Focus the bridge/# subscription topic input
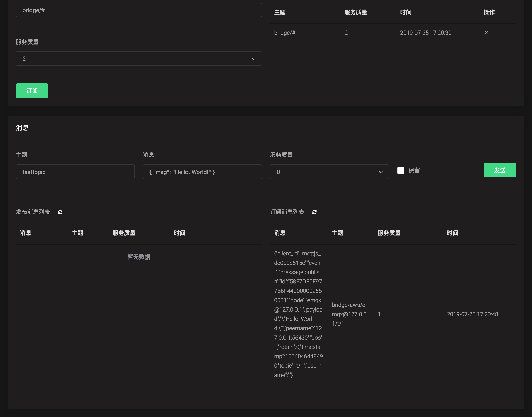This screenshot has height=417, width=532. pos(139,10)
